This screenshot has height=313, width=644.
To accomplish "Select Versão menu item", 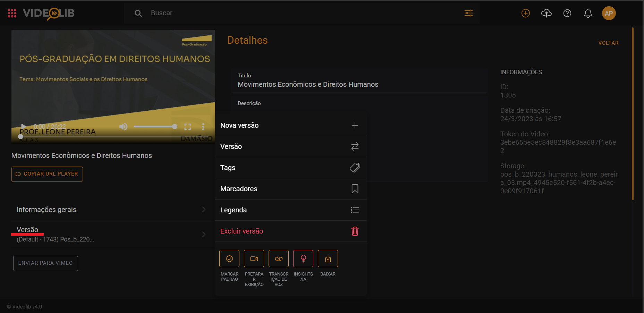I will coord(291,146).
